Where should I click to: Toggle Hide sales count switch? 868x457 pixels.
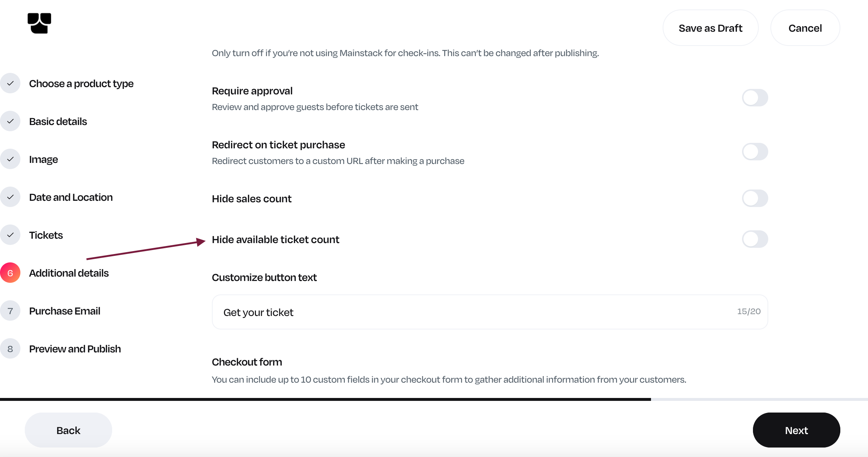(755, 198)
